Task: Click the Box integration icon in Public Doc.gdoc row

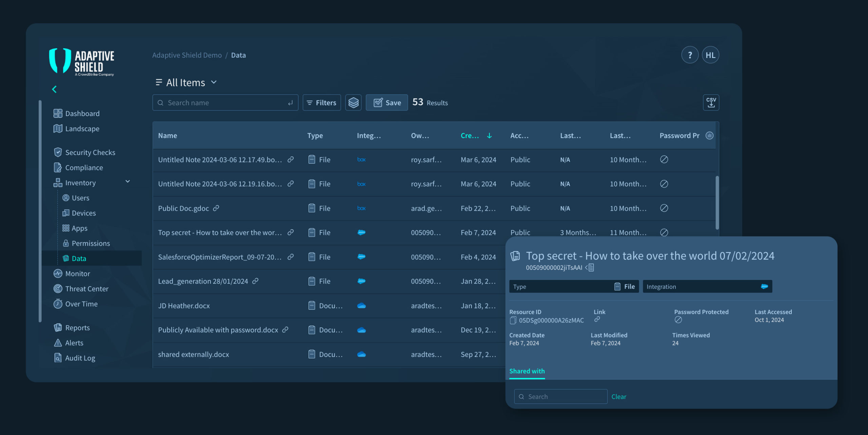Action: pos(361,208)
